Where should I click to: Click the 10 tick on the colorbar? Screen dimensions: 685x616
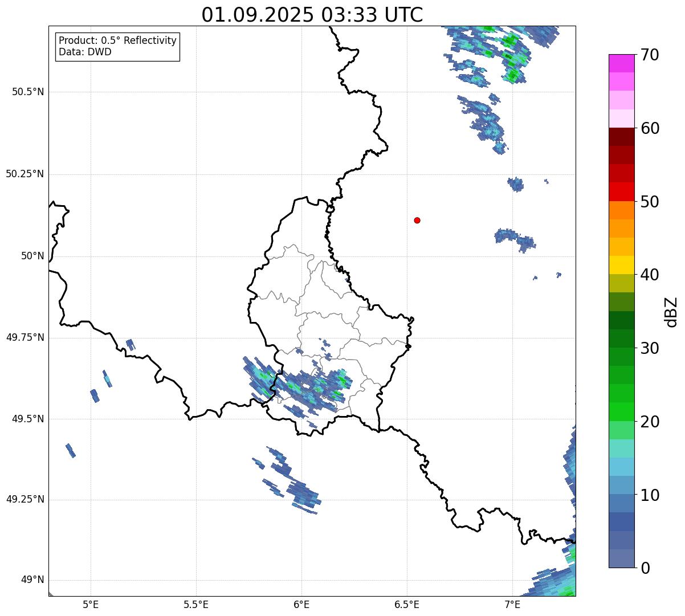click(650, 495)
